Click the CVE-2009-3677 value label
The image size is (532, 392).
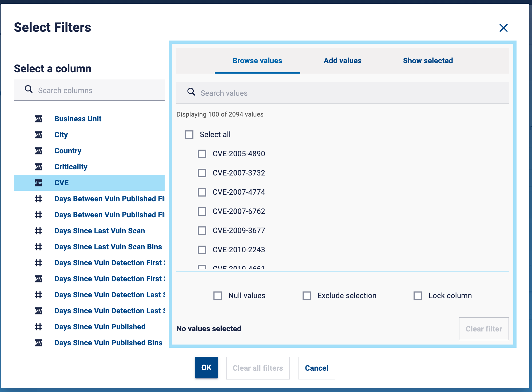tap(239, 231)
